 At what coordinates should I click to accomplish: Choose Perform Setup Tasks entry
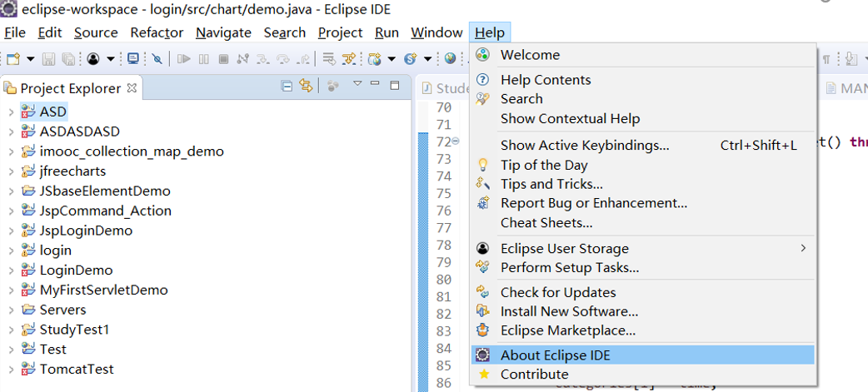pyautogui.click(x=643, y=268)
